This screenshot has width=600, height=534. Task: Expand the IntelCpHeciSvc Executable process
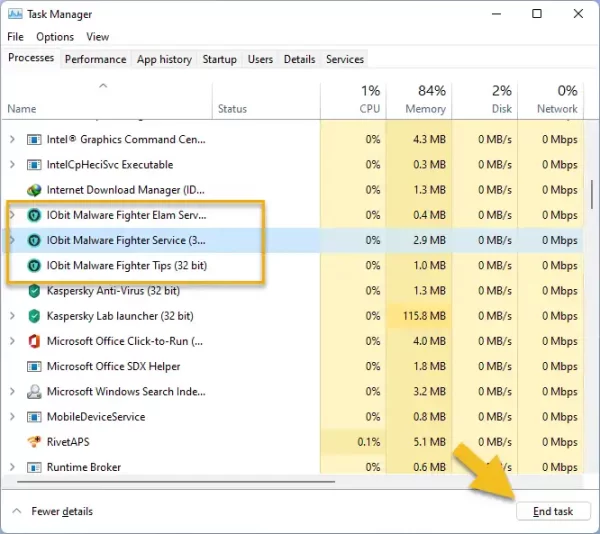(x=12, y=164)
